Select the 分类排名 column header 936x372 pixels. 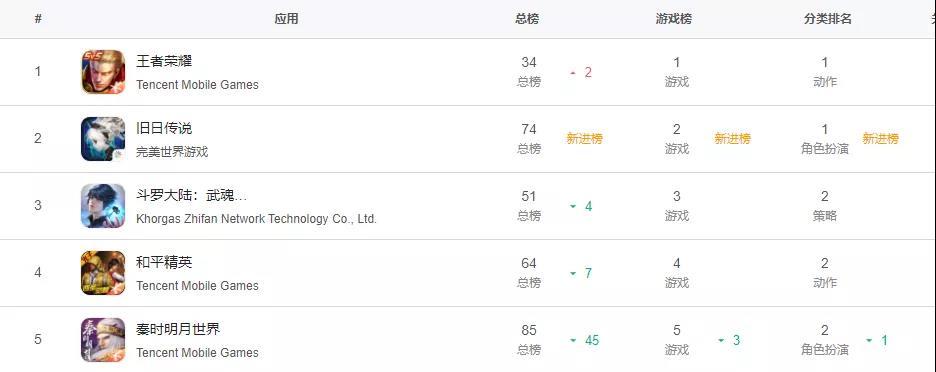click(x=827, y=19)
